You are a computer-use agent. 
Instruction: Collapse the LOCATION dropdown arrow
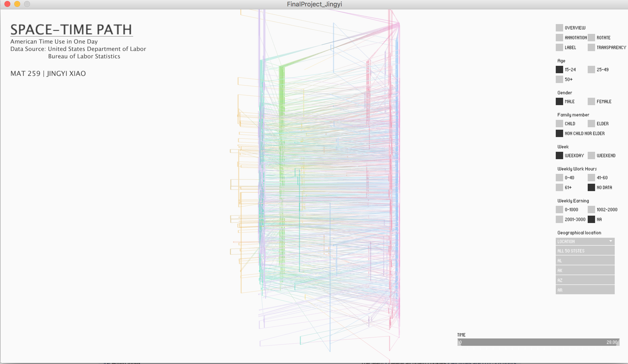pyautogui.click(x=611, y=241)
